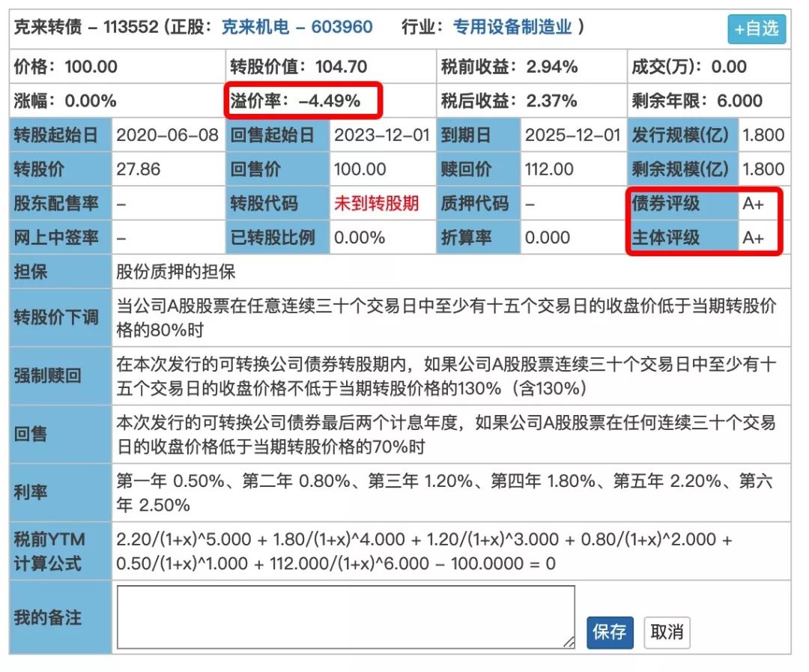Select the 质押代码 label cell
The width and height of the screenshot is (809, 672).
click(478, 203)
